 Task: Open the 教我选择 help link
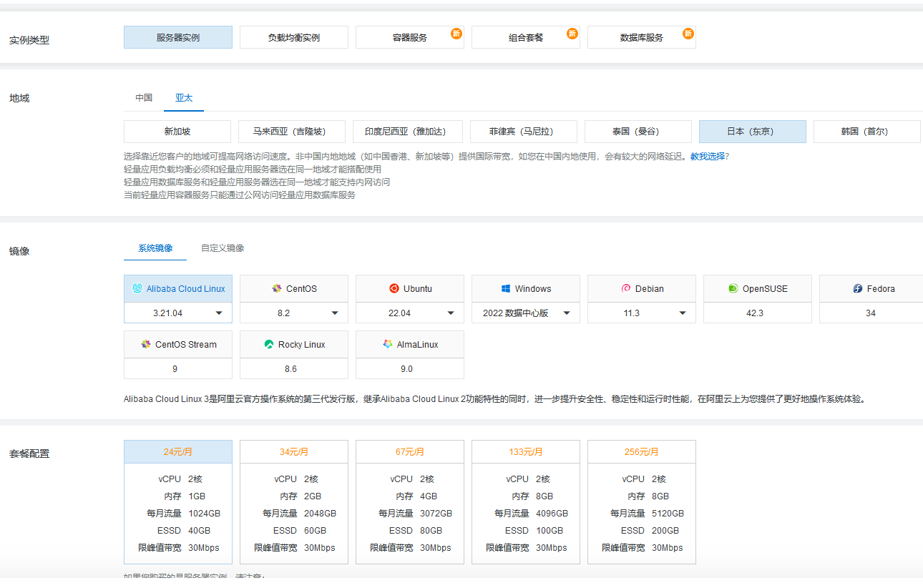[x=708, y=156]
